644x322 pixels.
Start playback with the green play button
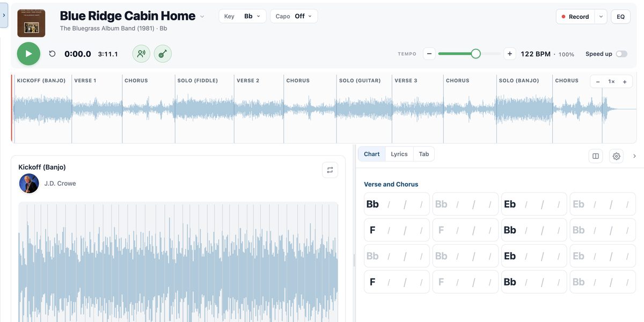(x=28, y=54)
